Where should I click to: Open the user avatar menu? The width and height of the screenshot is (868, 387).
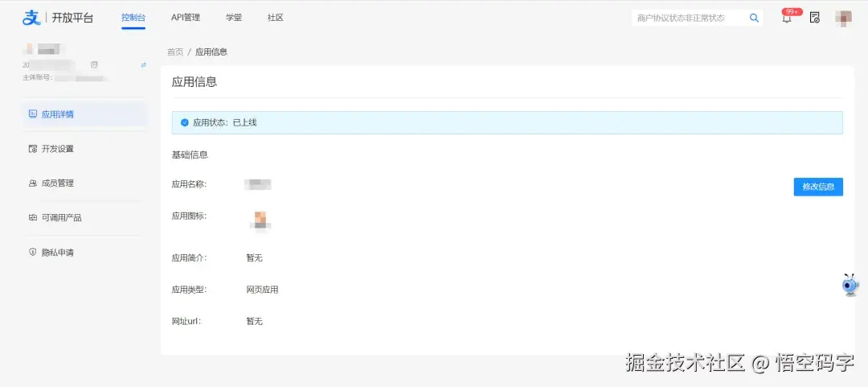[x=843, y=18]
